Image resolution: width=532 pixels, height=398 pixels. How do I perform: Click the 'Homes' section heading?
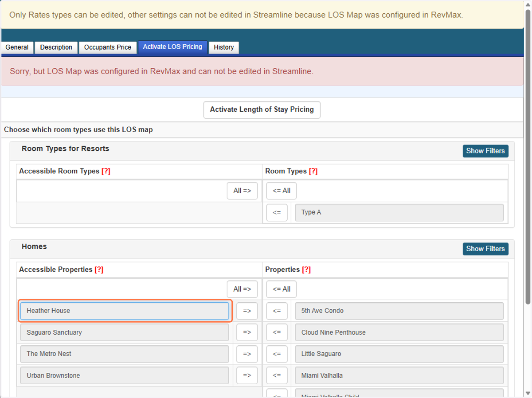(x=34, y=246)
